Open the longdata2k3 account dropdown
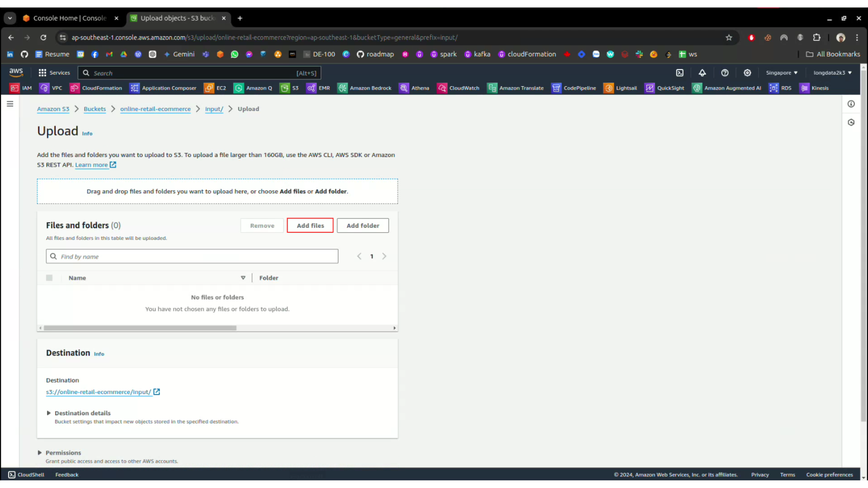Screen dimensions: 868x488 pyautogui.click(x=832, y=73)
